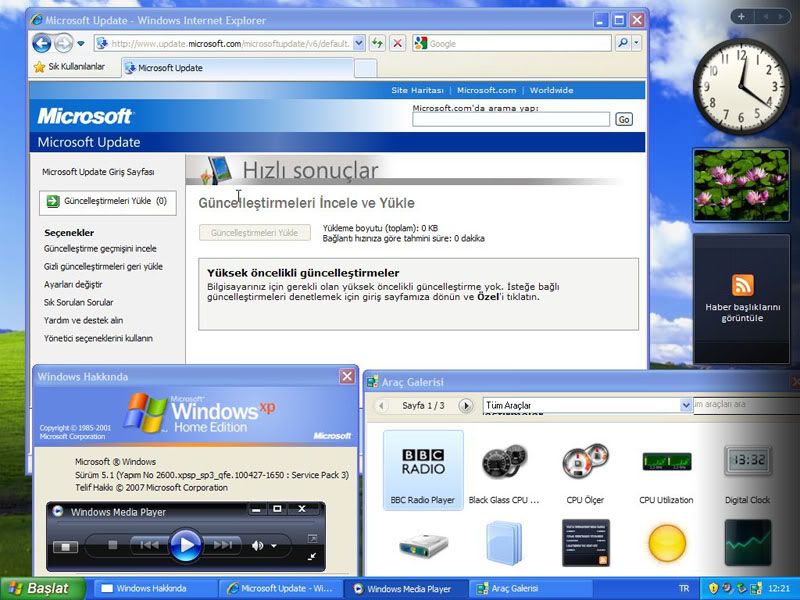800x600 pixels.
Task: Click the Stop button in Windows Media Player
Action: [x=113, y=545]
